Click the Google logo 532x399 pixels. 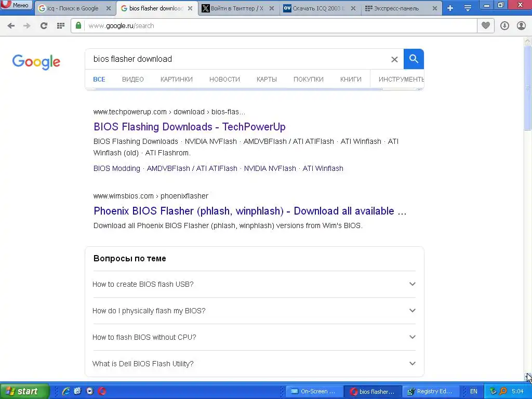(x=36, y=62)
